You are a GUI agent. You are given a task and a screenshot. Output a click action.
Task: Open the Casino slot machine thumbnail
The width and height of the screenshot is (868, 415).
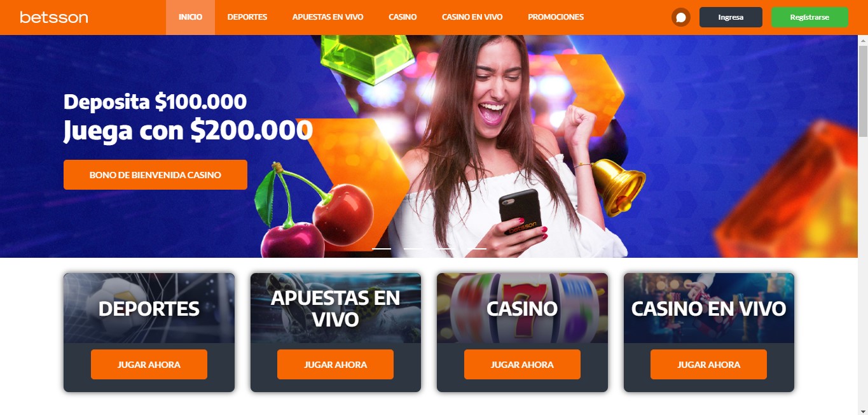tap(522, 308)
